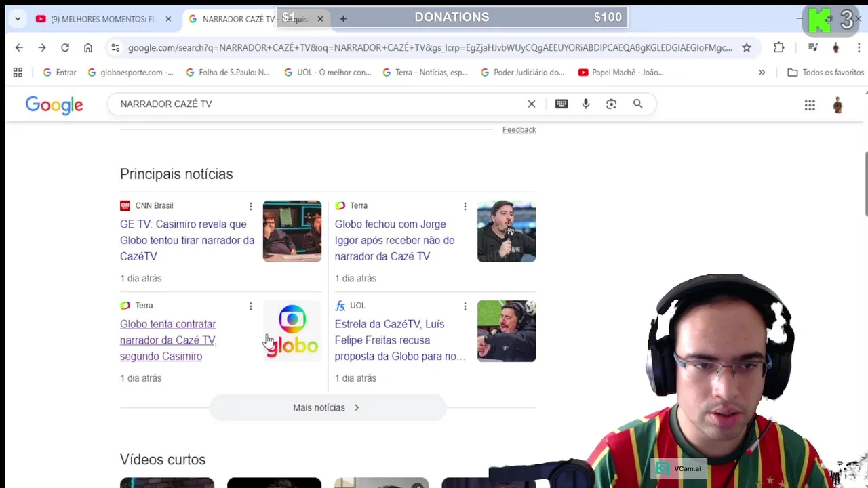Open a new browser tab
The width and height of the screenshot is (868, 488).
(x=343, y=19)
